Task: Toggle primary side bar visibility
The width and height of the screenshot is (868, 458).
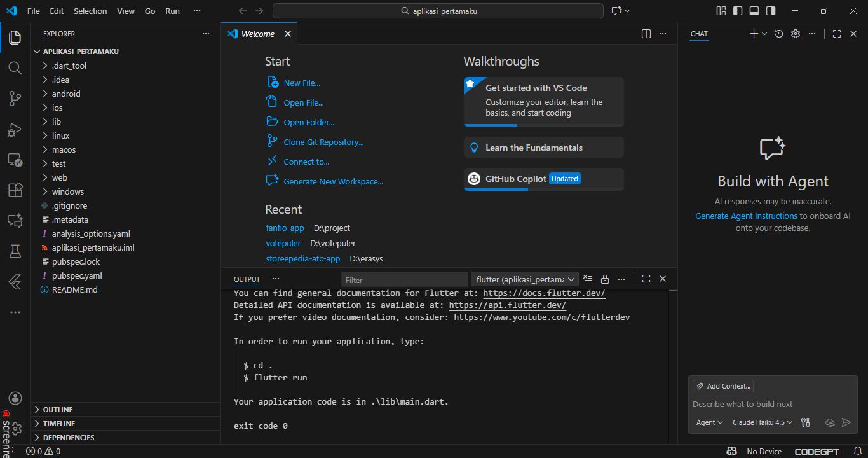Action: point(738,11)
